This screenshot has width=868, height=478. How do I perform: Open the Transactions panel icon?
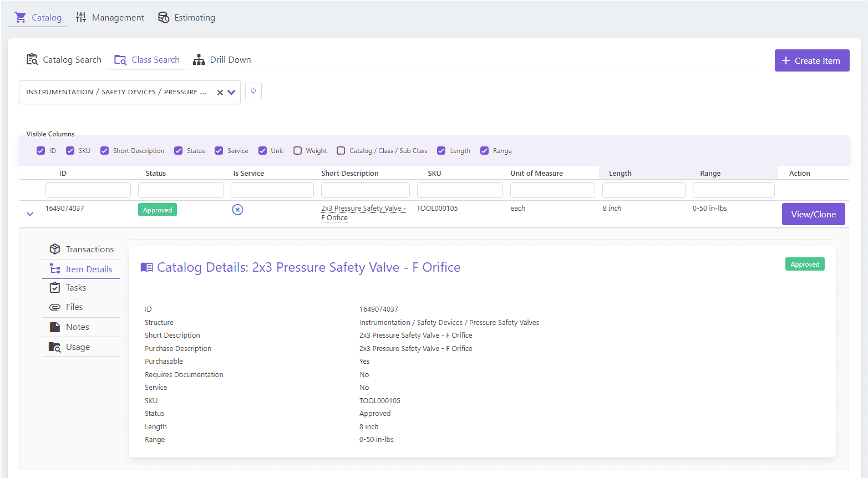point(55,249)
